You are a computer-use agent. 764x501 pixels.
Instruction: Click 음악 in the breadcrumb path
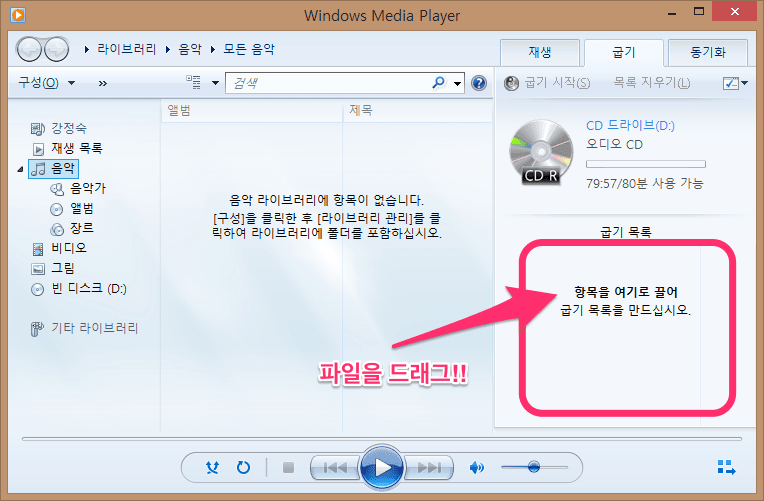tap(190, 49)
